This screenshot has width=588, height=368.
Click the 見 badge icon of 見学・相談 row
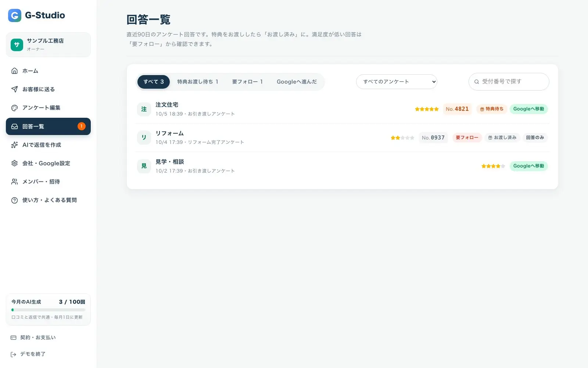pyautogui.click(x=144, y=166)
